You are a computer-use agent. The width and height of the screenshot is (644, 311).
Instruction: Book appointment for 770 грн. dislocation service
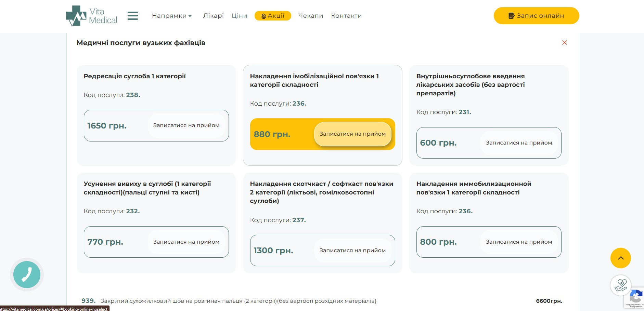[186, 242]
